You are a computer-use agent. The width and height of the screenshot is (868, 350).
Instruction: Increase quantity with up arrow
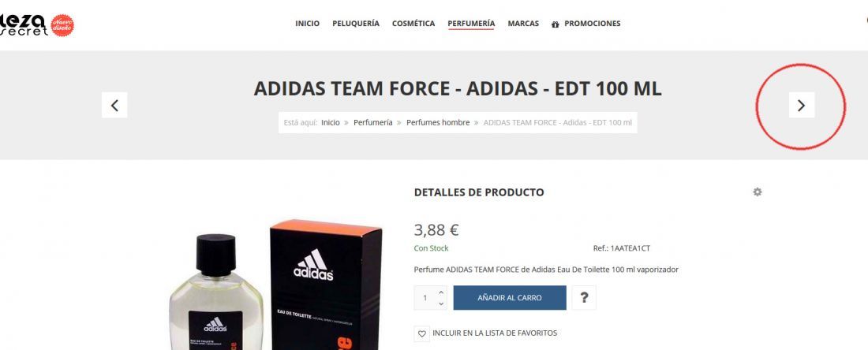coord(441,292)
